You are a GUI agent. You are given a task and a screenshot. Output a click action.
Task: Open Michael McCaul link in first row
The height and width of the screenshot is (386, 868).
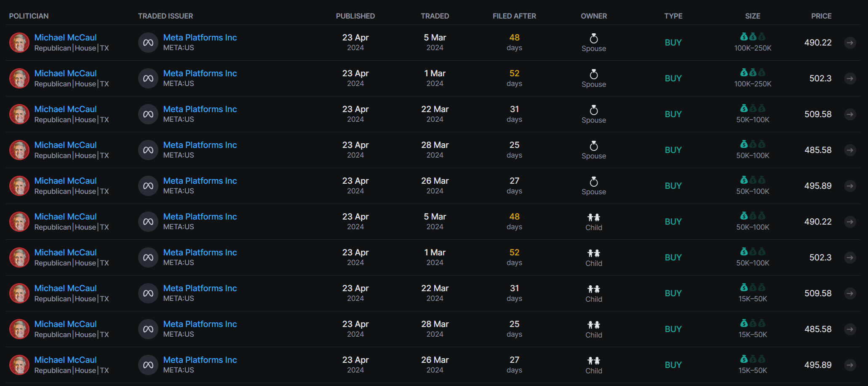(x=65, y=38)
